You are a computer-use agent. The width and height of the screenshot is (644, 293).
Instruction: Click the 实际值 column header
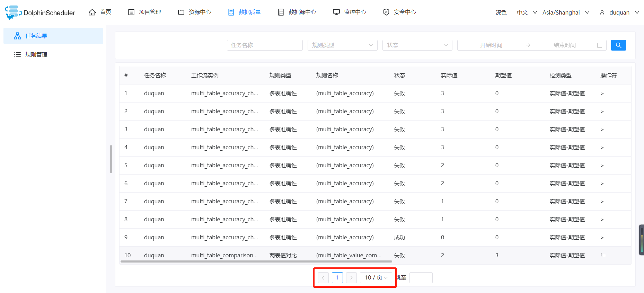tap(449, 76)
